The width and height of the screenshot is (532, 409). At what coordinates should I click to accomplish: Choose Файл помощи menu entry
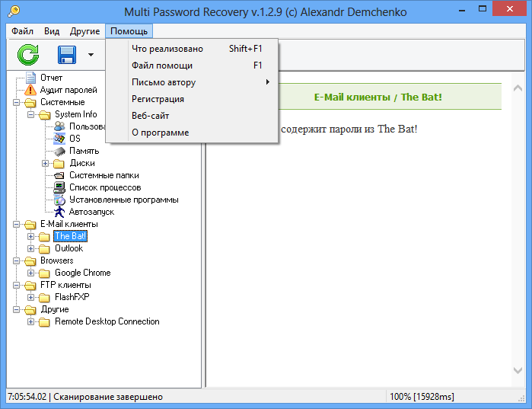coord(192,66)
